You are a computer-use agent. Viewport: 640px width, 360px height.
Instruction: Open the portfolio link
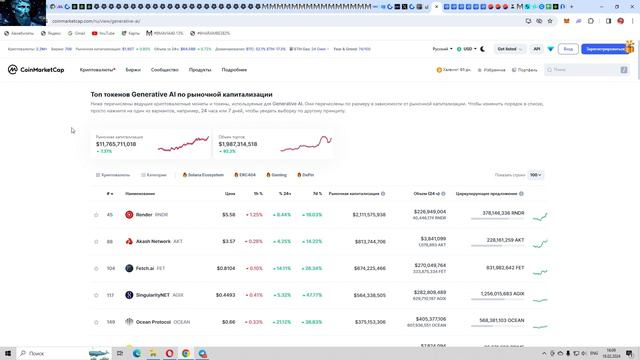tap(524, 70)
